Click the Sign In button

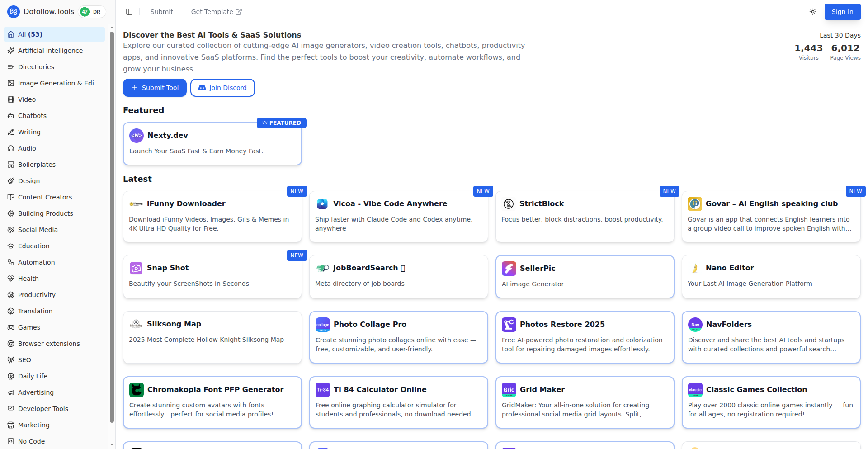[x=842, y=12]
